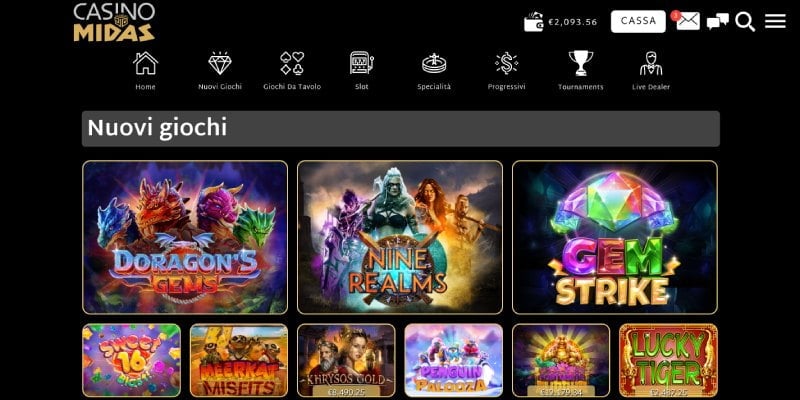Screen dimensions: 800x400
Task: Open the live chat bubbles icon
Action: [717, 21]
